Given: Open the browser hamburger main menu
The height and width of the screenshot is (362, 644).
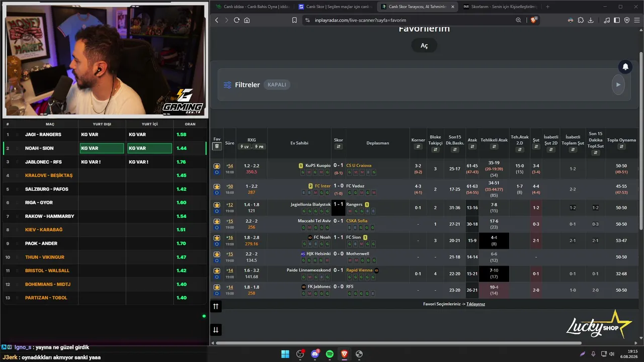Looking at the screenshot, I should coord(636,20).
